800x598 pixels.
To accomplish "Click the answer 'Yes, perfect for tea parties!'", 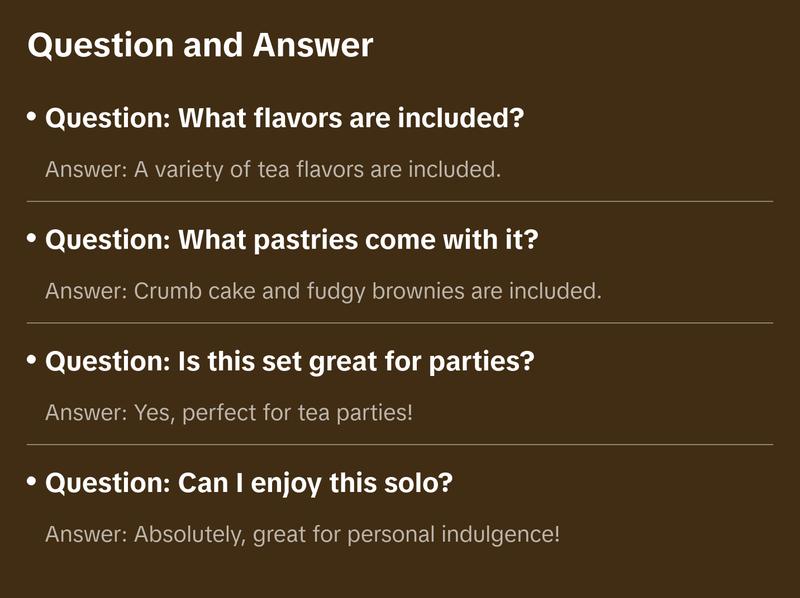I will pos(229,412).
